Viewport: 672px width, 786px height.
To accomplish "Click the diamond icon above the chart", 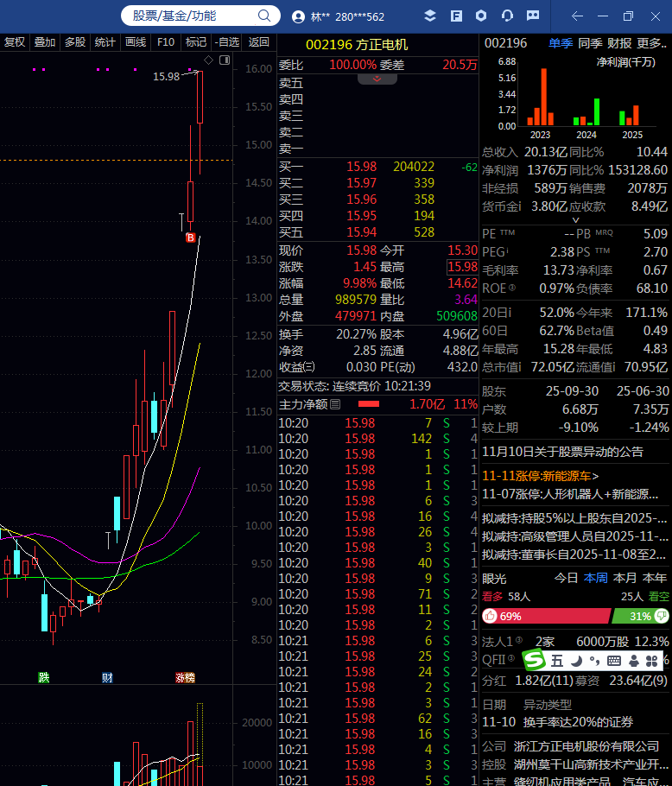I will click(209, 60).
